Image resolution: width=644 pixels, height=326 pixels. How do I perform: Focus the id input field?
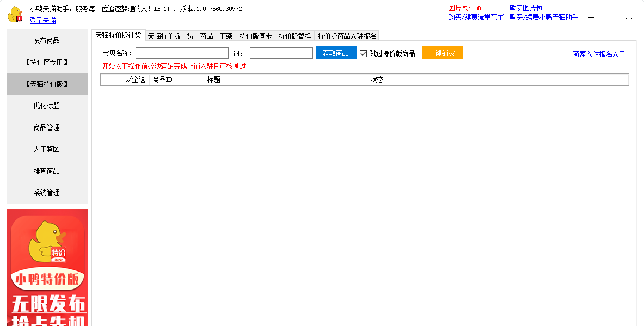pos(281,53)
